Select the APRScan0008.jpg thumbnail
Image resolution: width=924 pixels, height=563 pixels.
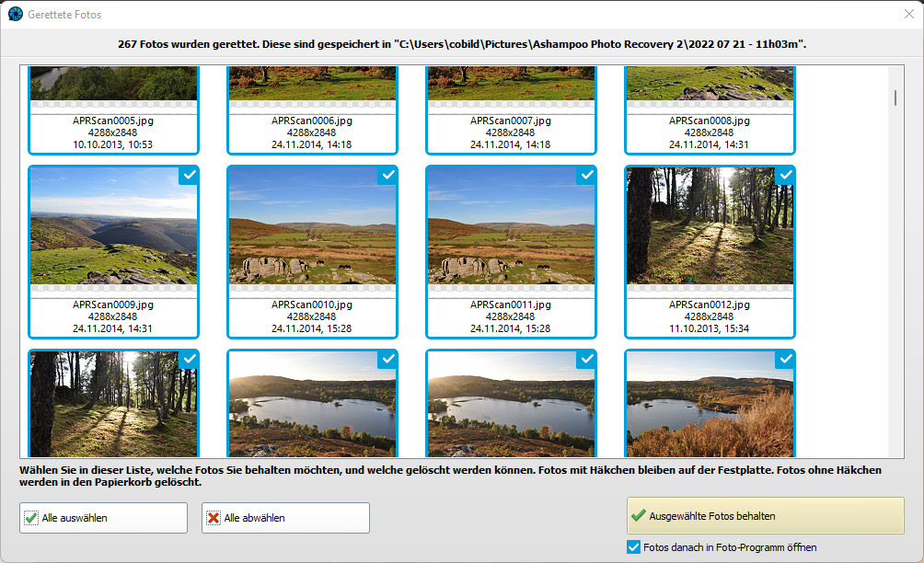pos(710,83)
